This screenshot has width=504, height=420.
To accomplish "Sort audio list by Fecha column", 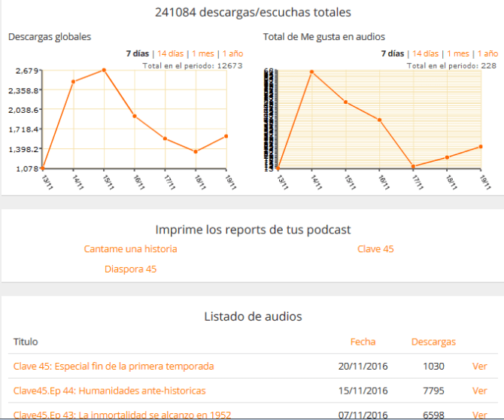I will [x=363, y=342].
